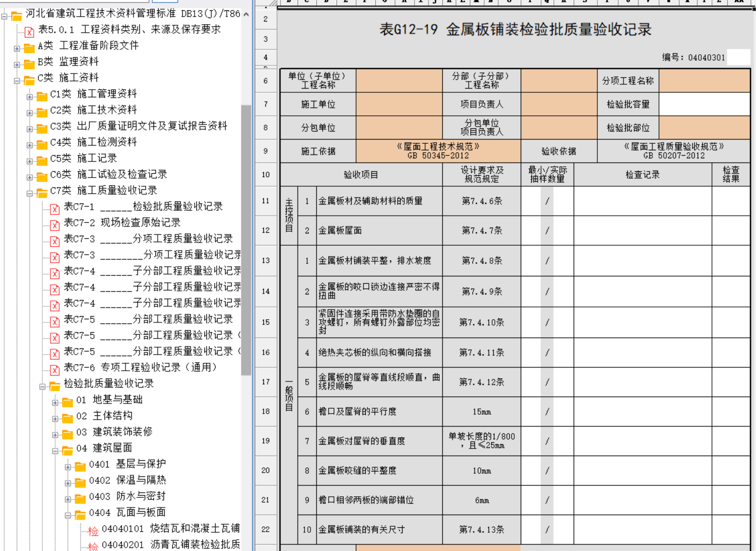Open 04040201 沥青瓦铺装检验批 item
The image size is (756, 551).
coord(171,545)
